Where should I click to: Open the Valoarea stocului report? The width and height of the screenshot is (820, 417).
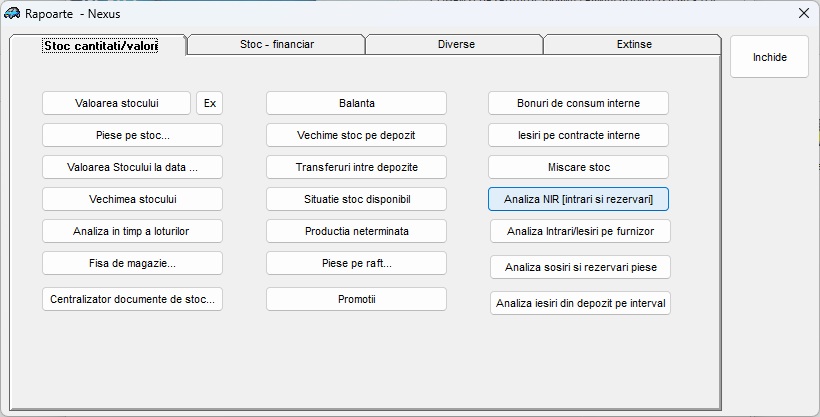click(116, 103)
